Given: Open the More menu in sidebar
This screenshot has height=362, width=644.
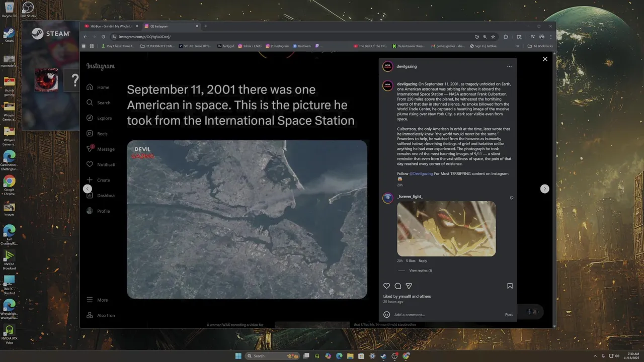Looking at the screenshot, I should (x=97, y=300).
